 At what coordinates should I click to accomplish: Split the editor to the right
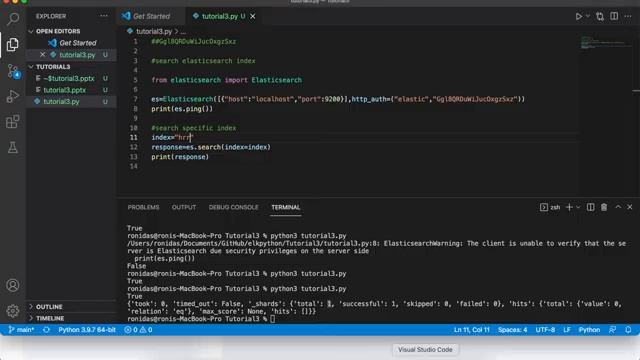(614, 16)
